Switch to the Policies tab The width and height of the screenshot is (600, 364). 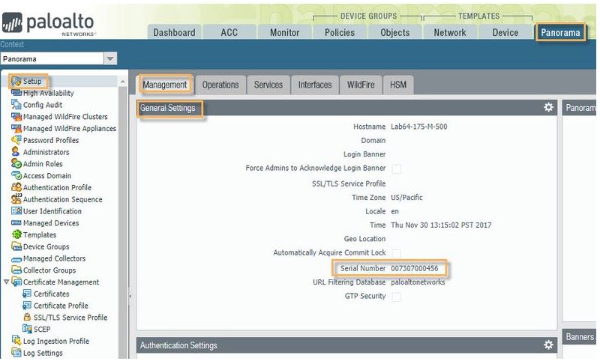[340, 32]
